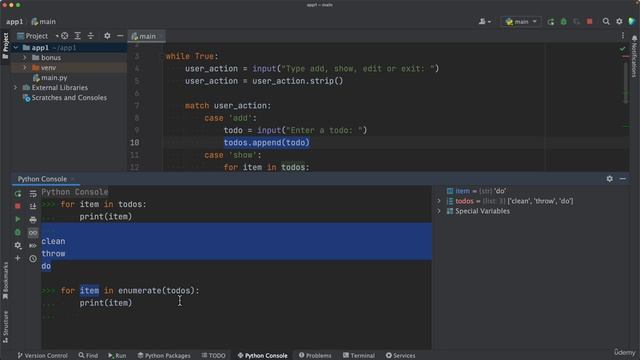Expand External Libraries node
640x360 pixels.
[16, 87]
